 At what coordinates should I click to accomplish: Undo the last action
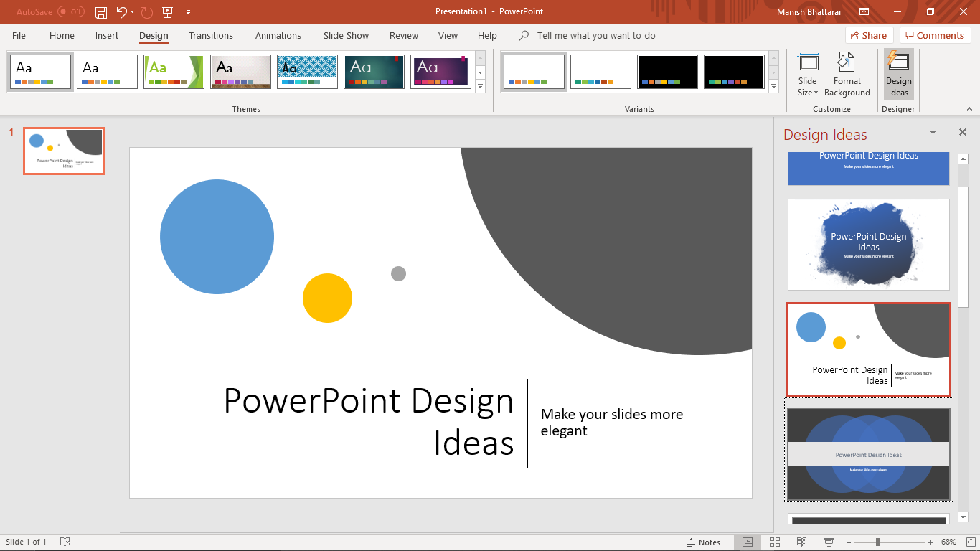click(x=119, y=12)
